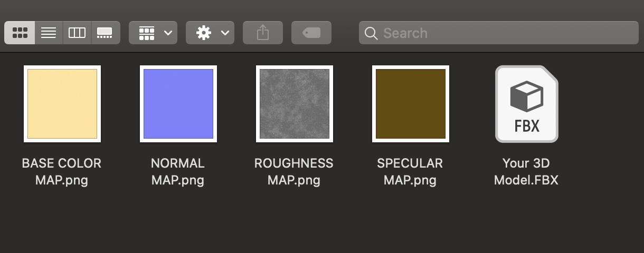Select the blue NORMAL MAP.png thumbnail

[178, 104]
